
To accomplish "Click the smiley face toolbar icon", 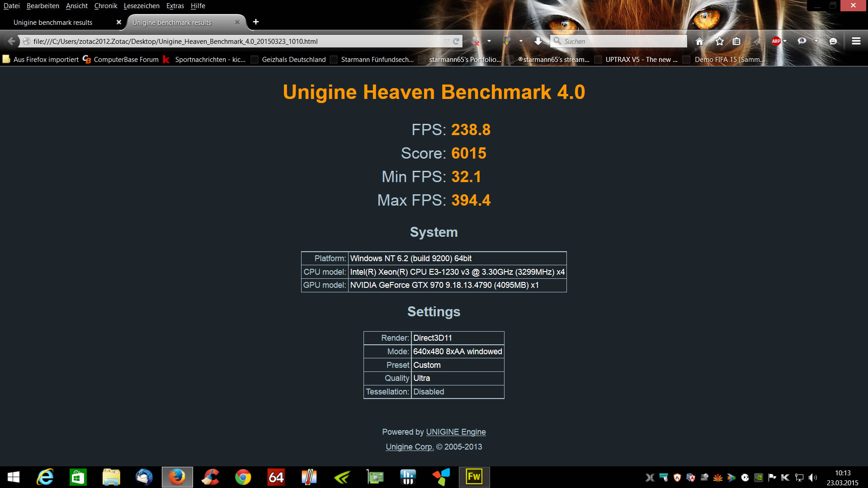I will [833, 41].
